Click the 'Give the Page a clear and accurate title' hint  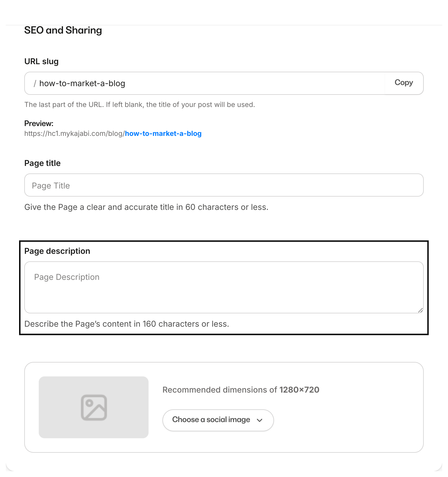[x=146, y=207]
